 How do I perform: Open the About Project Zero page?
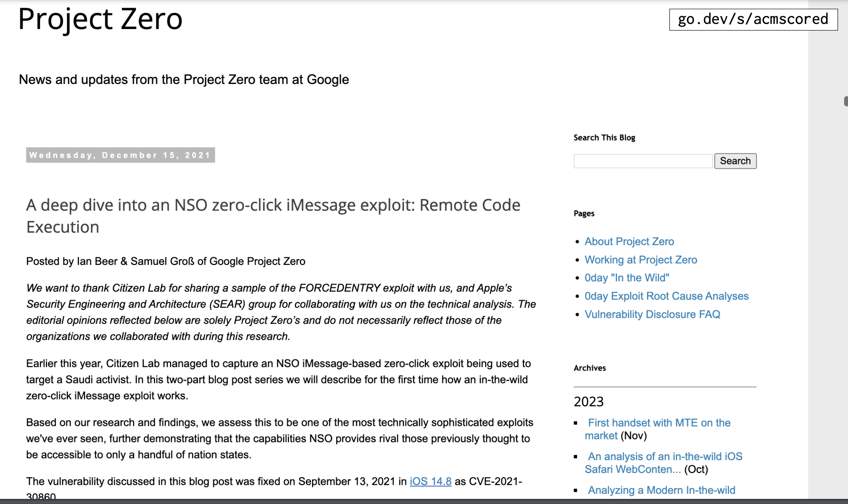tap(629, 241)
